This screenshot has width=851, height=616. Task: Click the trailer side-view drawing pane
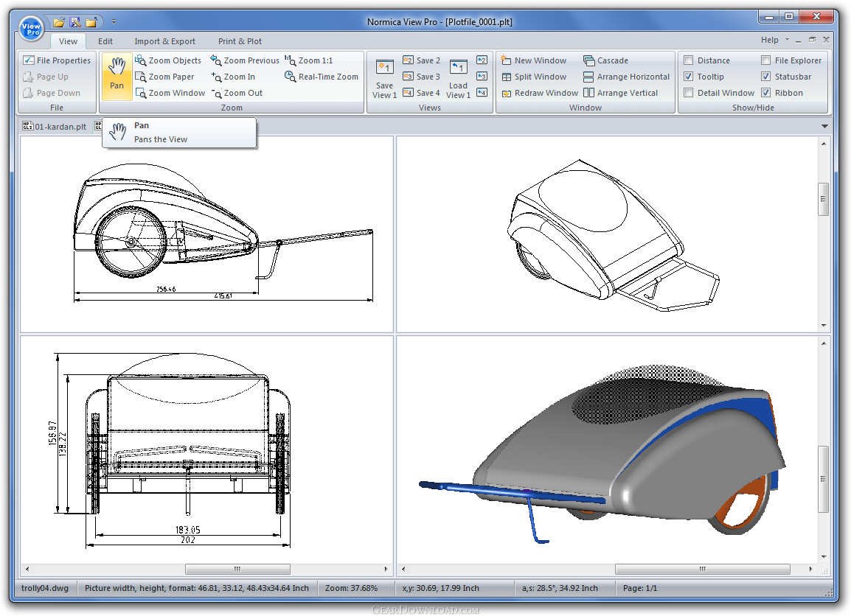(x=206, y=234)
